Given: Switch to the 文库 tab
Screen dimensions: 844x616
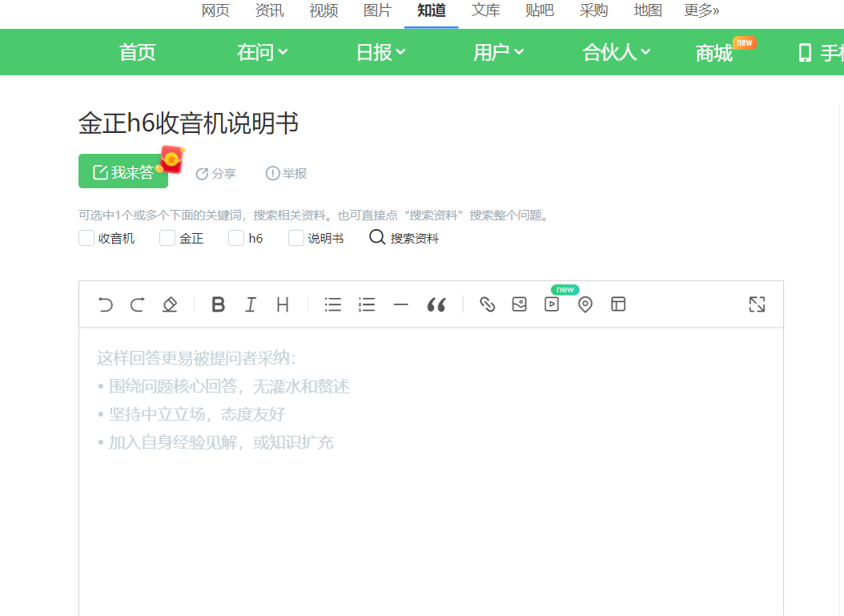Looking at the screenshot, I should [x=486, y=10].
